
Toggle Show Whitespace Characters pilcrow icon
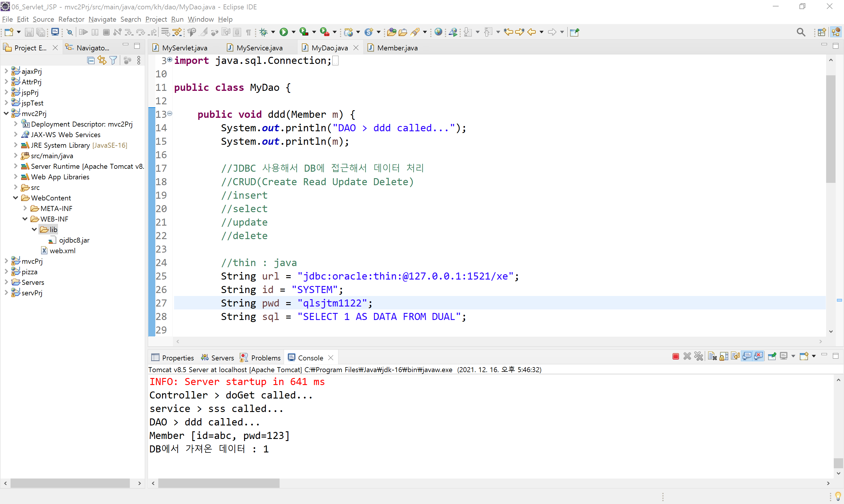tap(249, 32)
